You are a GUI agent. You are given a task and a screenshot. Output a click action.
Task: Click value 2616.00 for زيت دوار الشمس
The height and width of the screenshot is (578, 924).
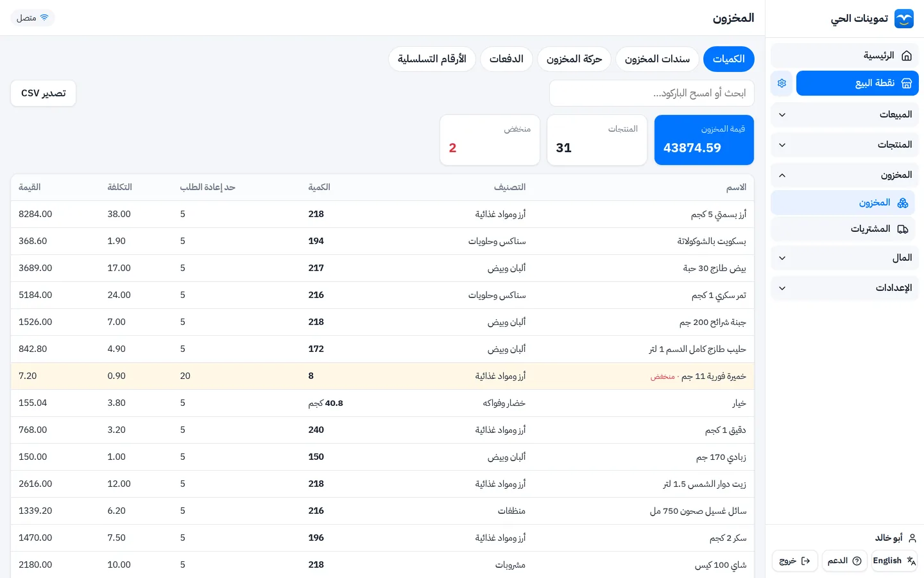[x=35, y=484]
